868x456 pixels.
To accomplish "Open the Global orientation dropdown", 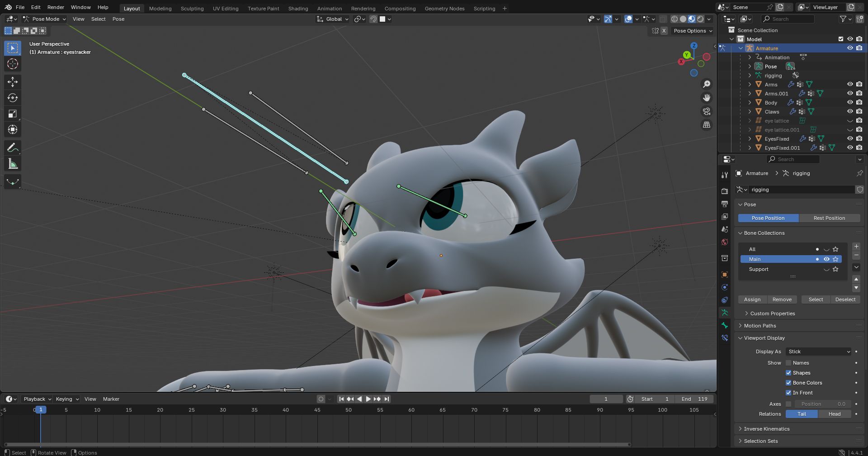I will coord(333,19).
